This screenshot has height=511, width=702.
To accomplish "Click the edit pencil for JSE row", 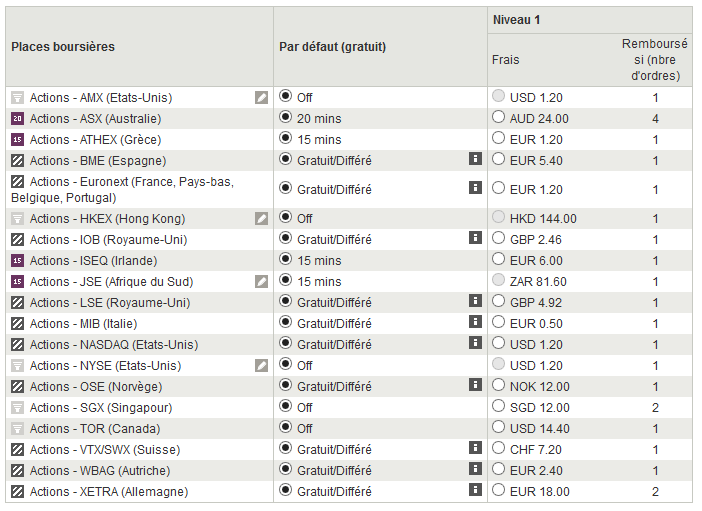I will pos(261,282).
